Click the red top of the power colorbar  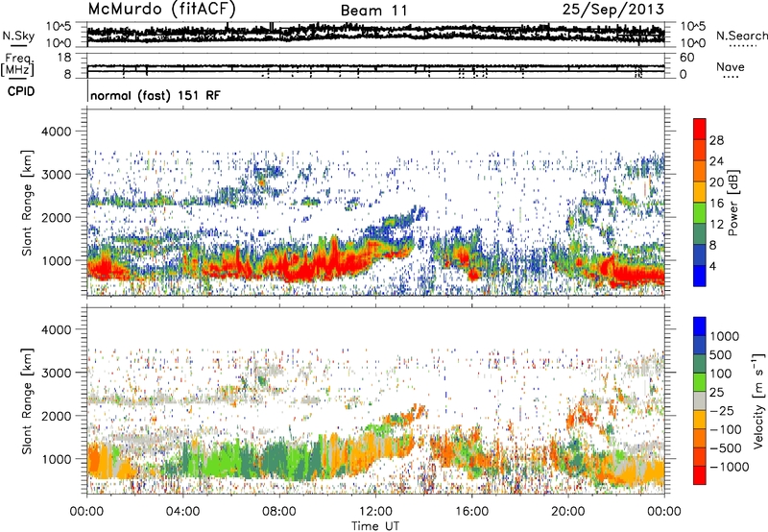(700, 130)
